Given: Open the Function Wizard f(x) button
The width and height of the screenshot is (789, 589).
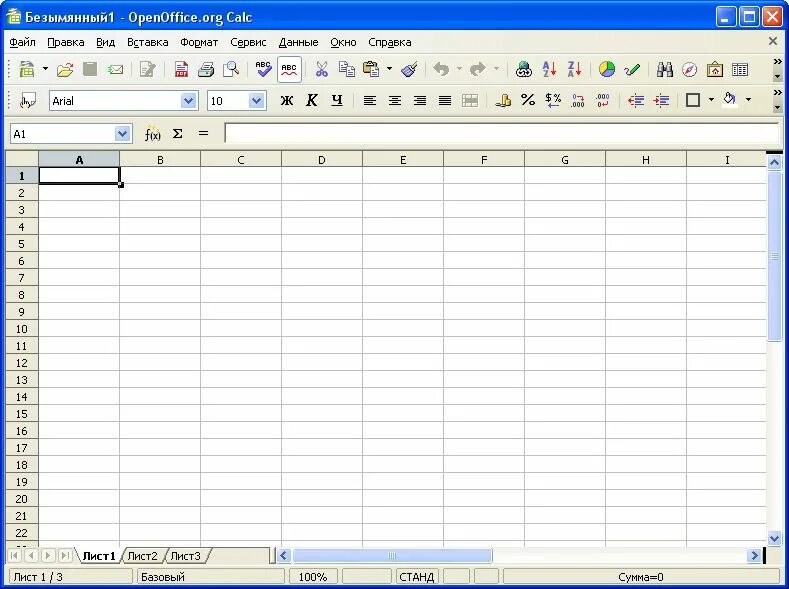Looking at the screenshot, I should point(152,134).
